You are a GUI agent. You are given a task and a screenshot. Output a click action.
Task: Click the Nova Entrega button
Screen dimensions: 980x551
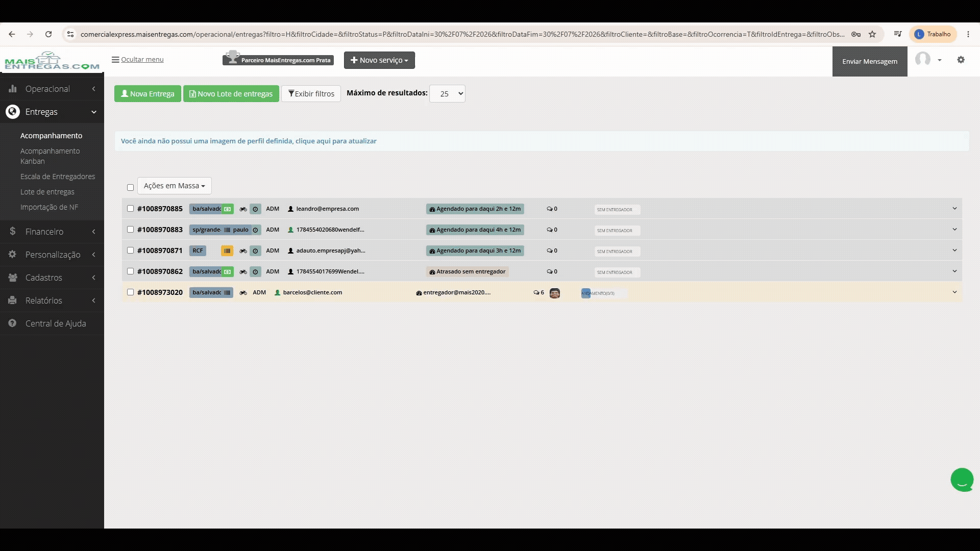click(148, 94)
